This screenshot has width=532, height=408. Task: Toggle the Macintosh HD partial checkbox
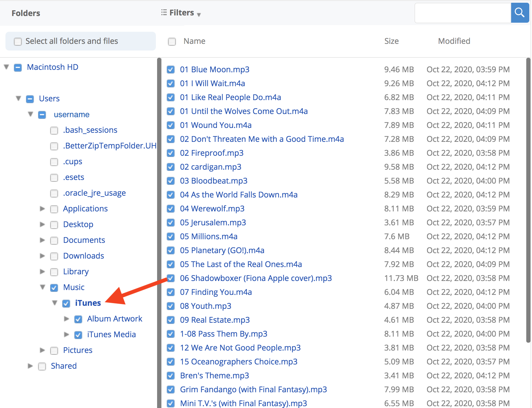(18, 67)
